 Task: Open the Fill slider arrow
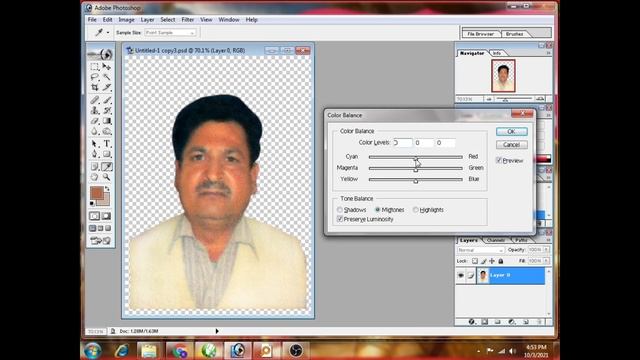pyautogui.click(x=547, y=261)
